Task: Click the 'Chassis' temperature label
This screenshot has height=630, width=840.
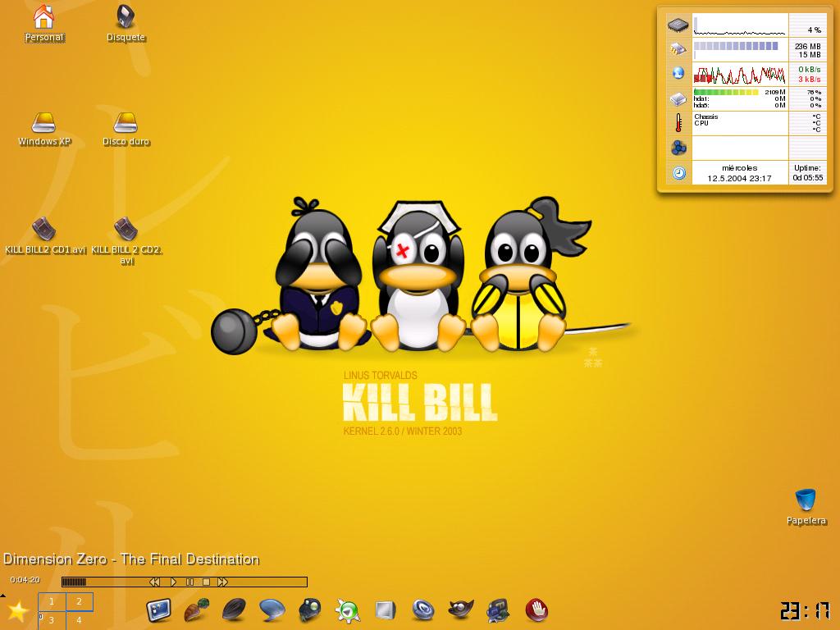Action: tap(706, 116)
